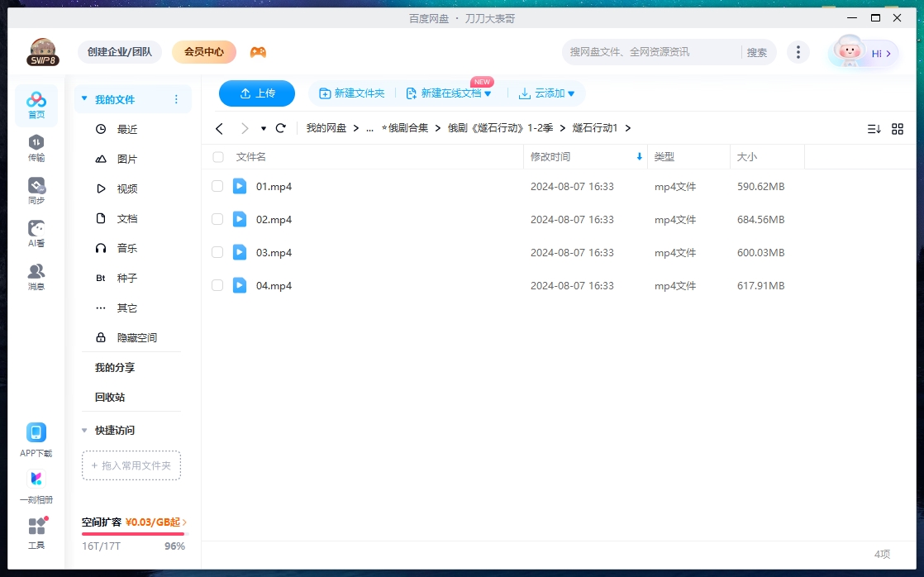Select the 视频 category in sidebar
The image size is (924, 577).
pyautogui.click(x=121, y=188)
